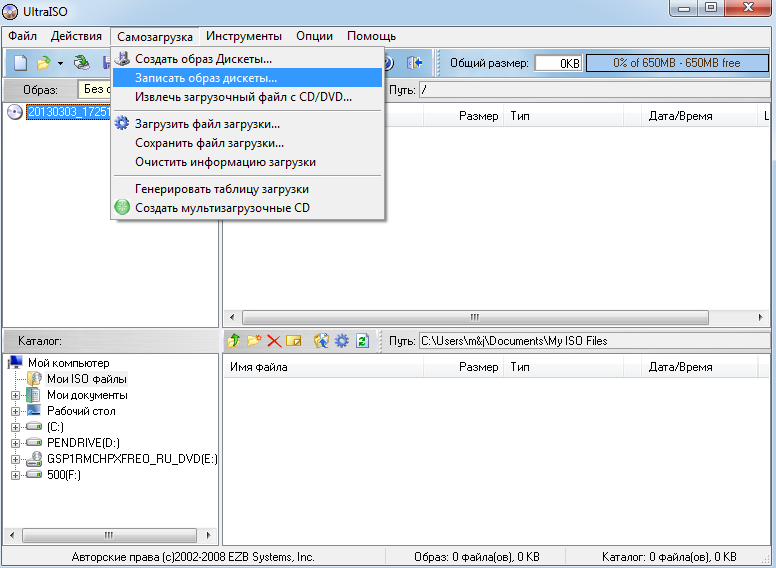This screenshot has width=776, height=568.
Task: Click the UltraISO application logo in title bar
Action: 10,11
